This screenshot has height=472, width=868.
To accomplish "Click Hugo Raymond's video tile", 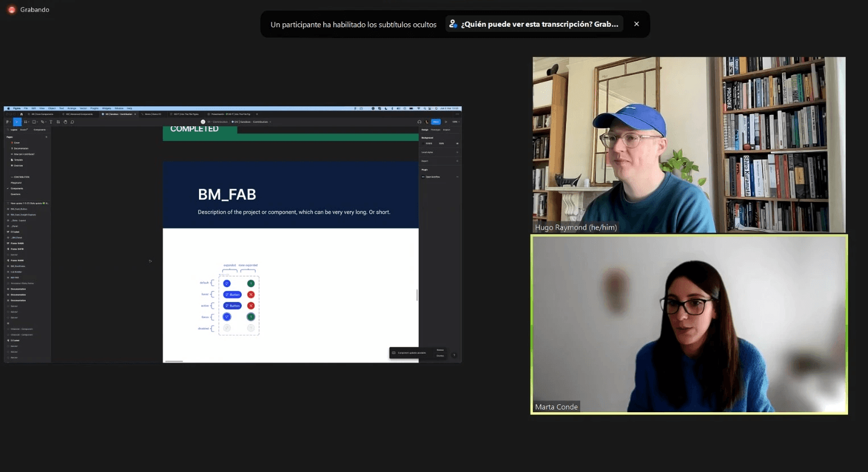I will (689, 144).
